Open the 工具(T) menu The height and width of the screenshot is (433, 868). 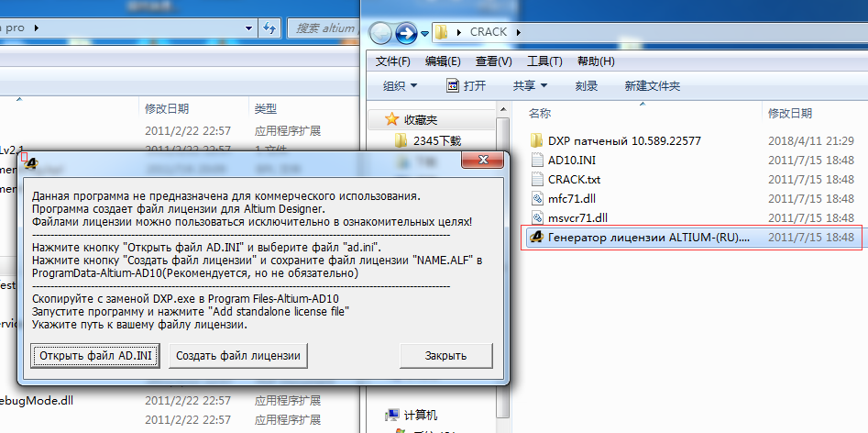pos(544,61)
